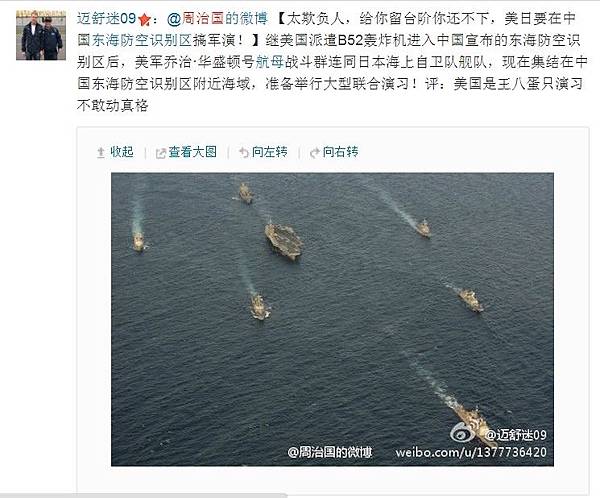Click the weibo.com/u/1377736420 watermark text
The height and width of the screenshot is (498, 600).
coord(471,452)
